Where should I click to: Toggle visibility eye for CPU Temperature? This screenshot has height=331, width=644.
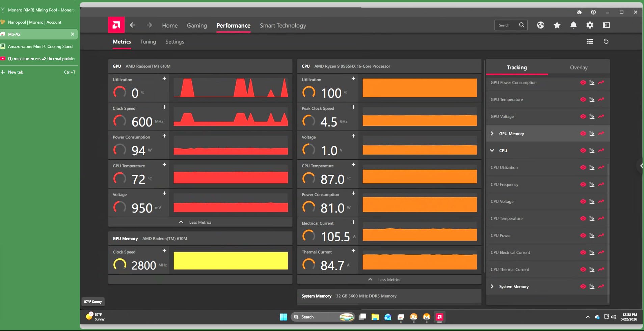point(583,218)
